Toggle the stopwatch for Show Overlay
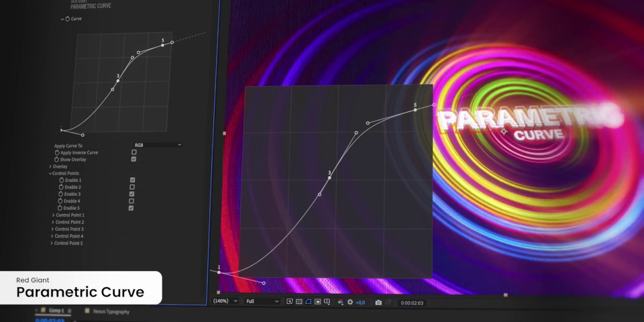Viewport: 644px width, 322px height. (57, 160)
